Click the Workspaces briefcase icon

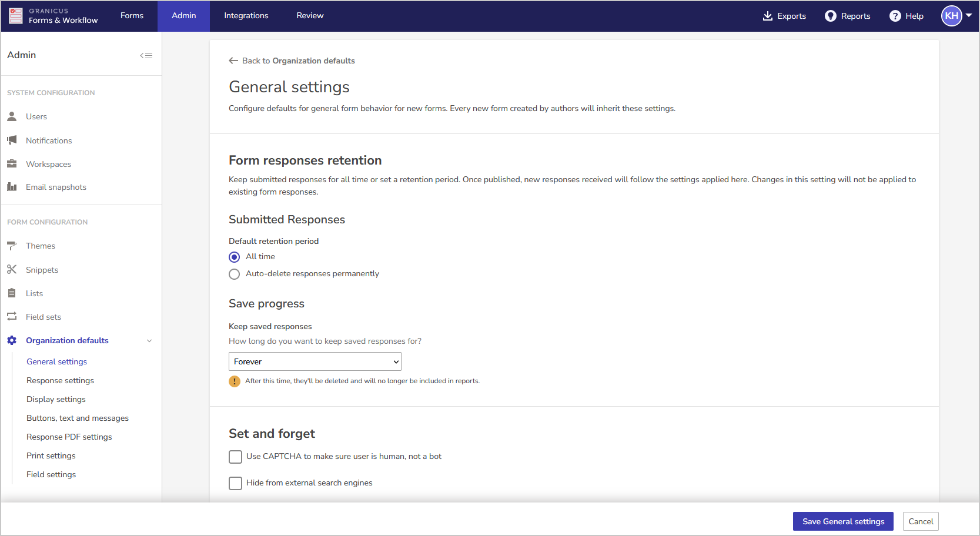point(12,163)
